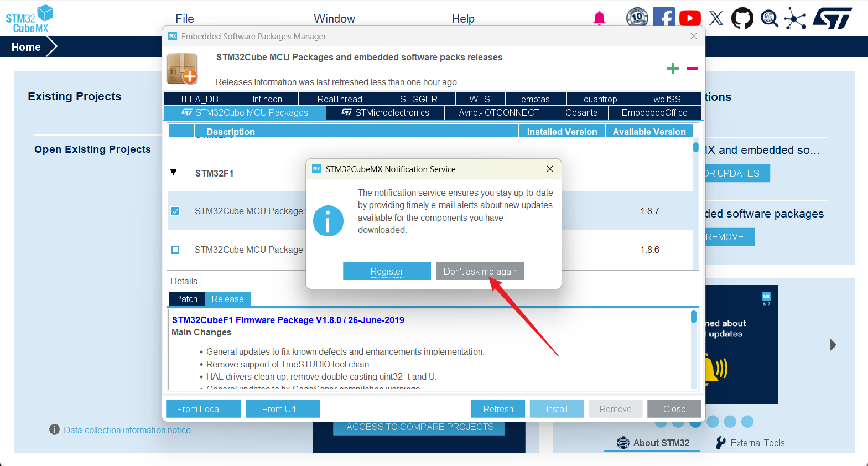The image size is (868, 466).
Task: Click the Available Version column header
Action: (x=649, y=131)
